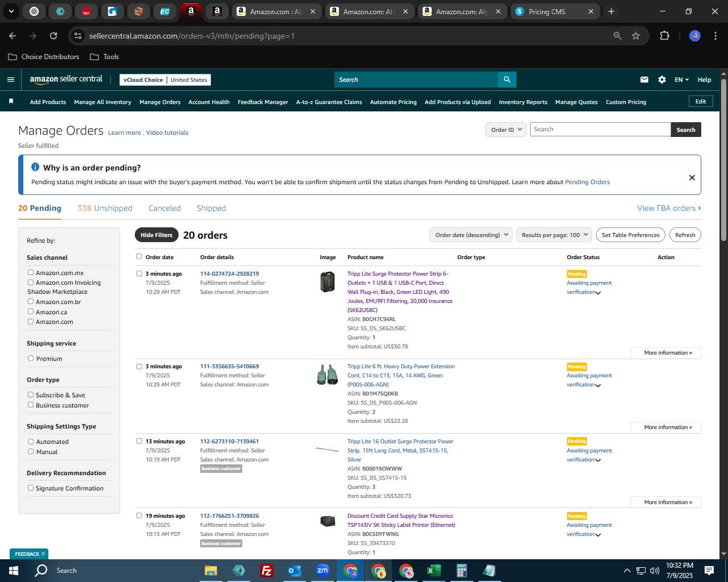The width and height of the screenshot is (728, 582).
Task: Open Outlook from the taskbar
Action: click(294, 571)
